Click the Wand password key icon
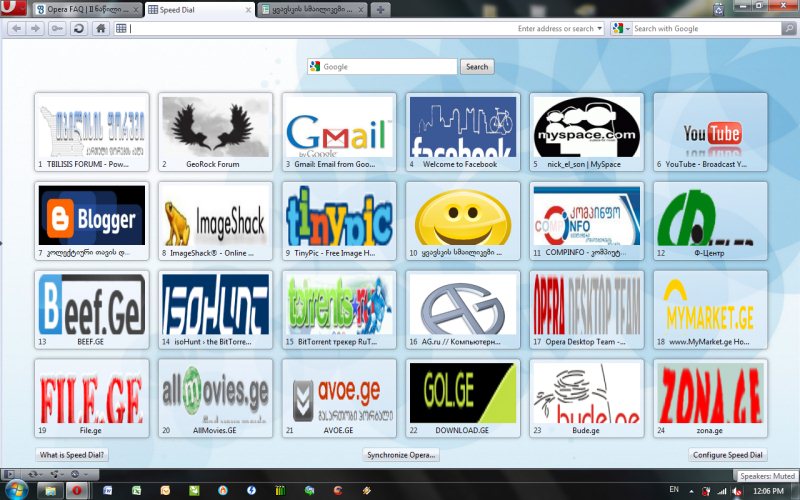 pyautogui.click(x=57, y=29)
